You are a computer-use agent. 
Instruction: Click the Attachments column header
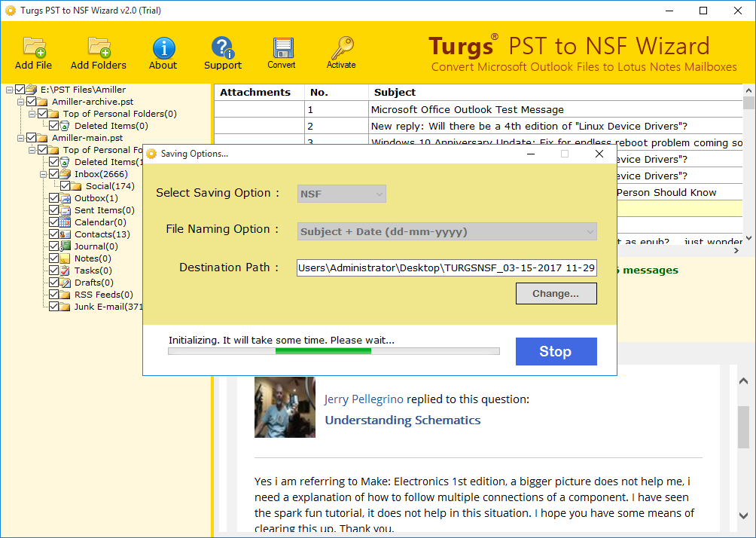tap(259, 92)
